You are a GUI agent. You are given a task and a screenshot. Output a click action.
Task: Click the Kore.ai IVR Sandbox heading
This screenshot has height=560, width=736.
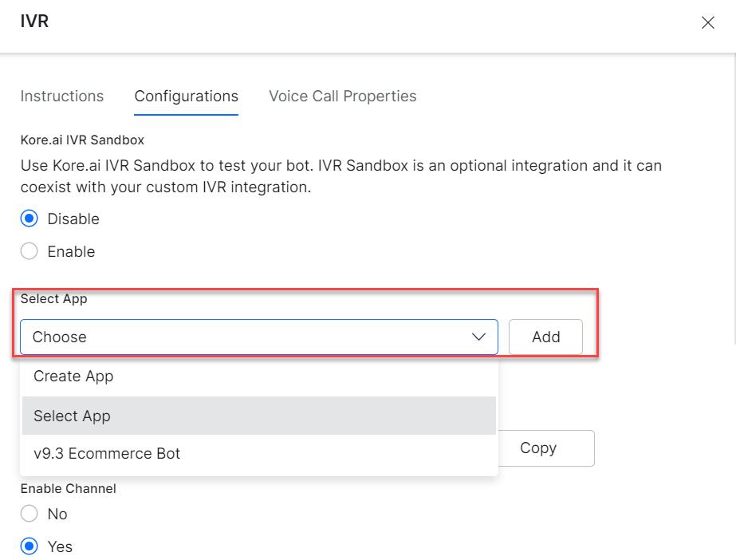pos(82,140)
